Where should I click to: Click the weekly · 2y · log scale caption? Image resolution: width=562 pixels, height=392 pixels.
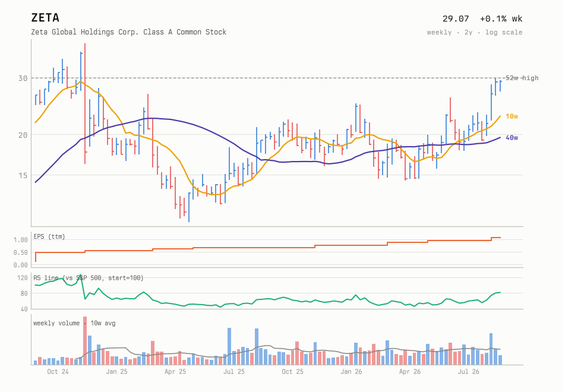coord(475,32)
